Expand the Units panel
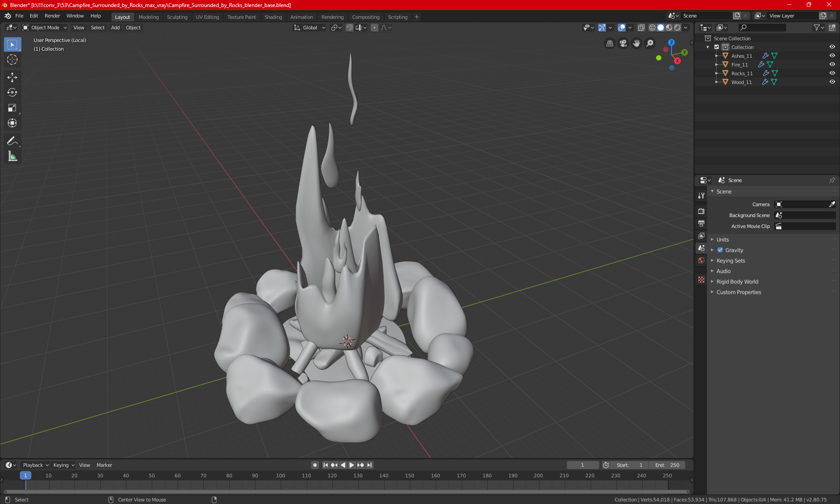The width and height of the screenshot is (840, 504). pyautogui.click(x=723, y=240)
